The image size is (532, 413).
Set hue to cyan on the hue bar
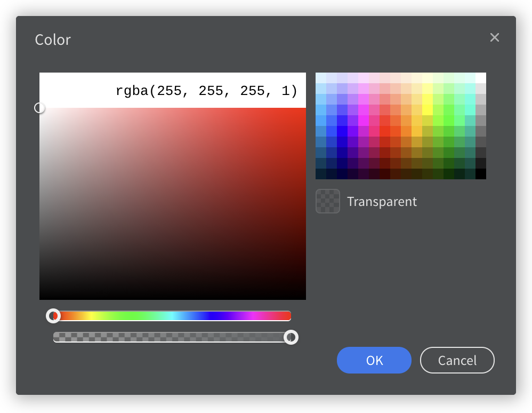click(x=172, y=316)
